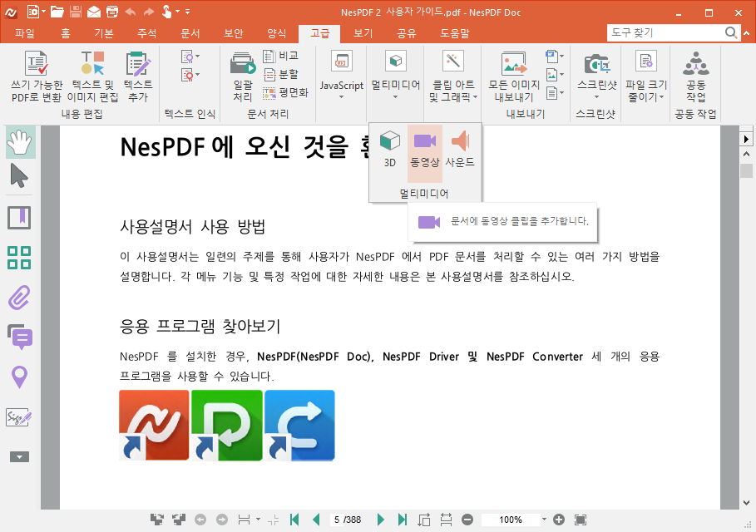Screen dimensions: 756x532
Task: Expand the JavaScript dropdown
Action: (x=341, y=97)
